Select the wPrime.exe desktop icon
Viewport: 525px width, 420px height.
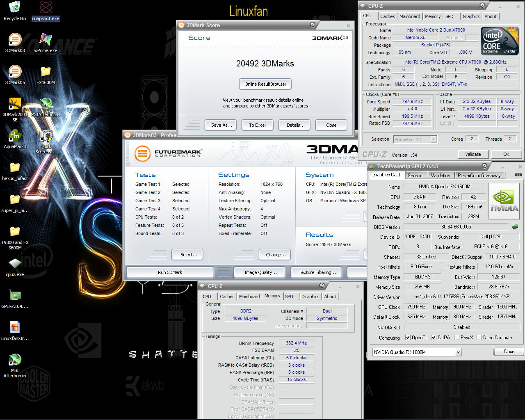(x=46, y=43)
